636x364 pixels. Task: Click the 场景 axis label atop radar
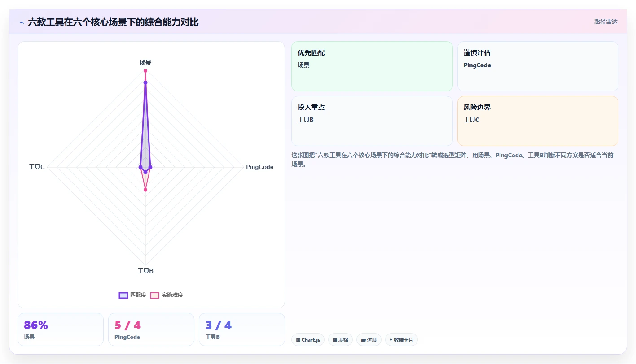[x=145, y=62]
